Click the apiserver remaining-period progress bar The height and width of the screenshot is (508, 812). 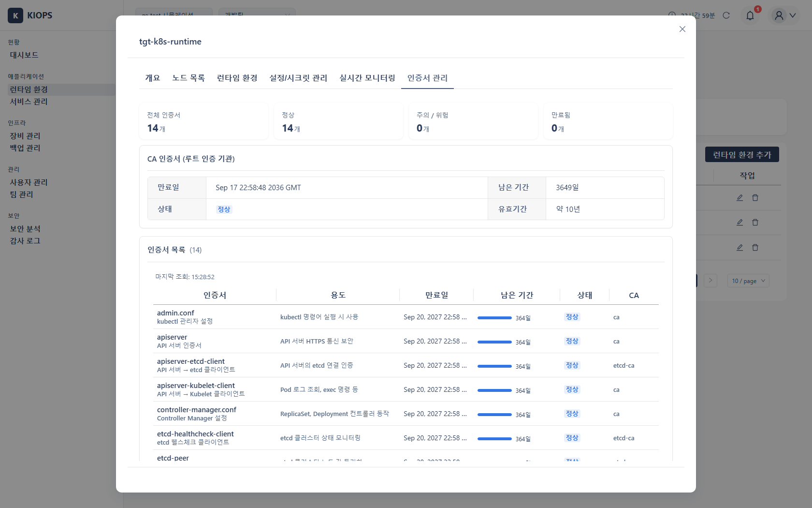[x=494, y=342]
